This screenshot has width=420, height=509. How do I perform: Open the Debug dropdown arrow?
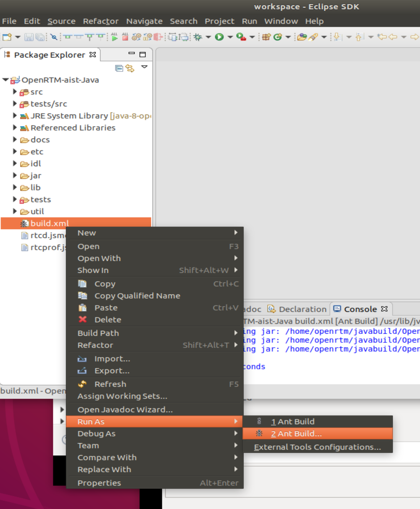pyautogui.click(x=208, y=37)
